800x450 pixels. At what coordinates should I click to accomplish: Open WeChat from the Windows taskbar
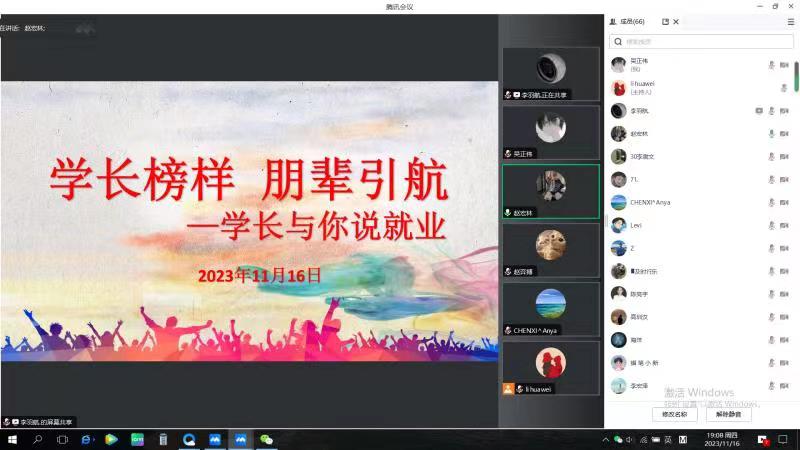pos(266,439)
